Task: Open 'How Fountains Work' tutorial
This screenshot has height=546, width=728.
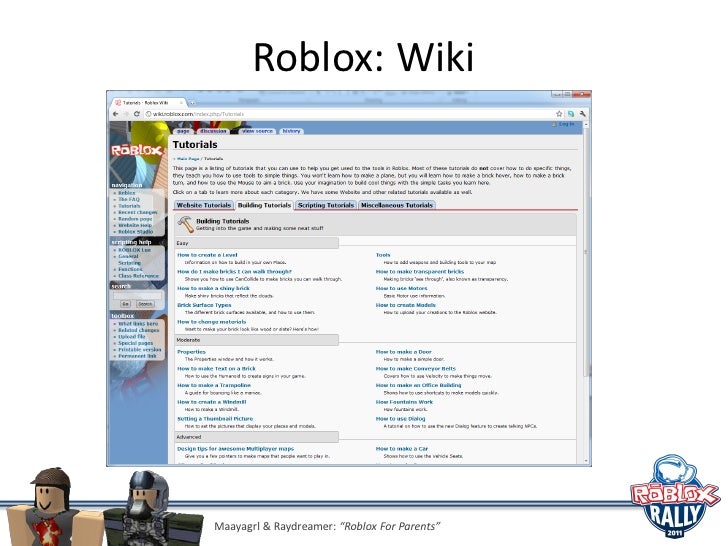Action: [404, 402]
